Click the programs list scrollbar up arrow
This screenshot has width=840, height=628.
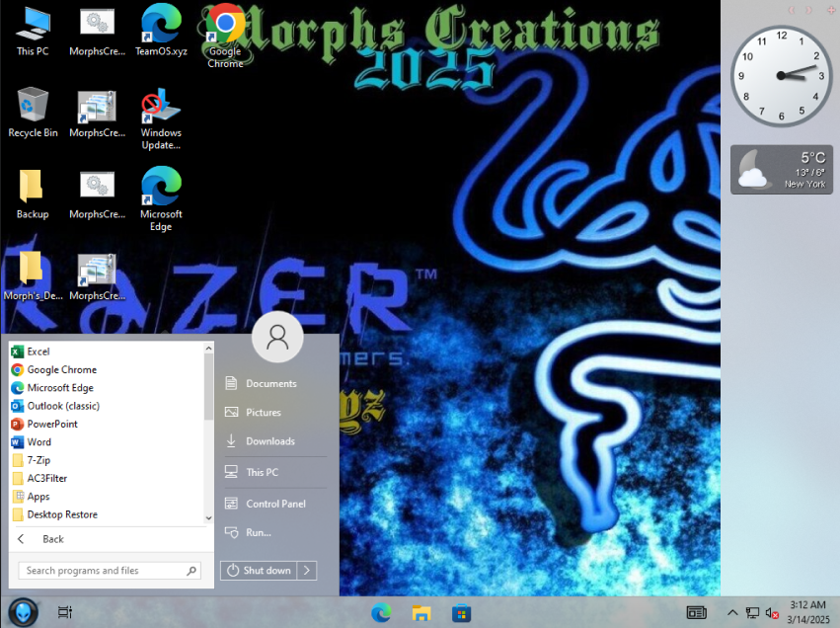tap(209, 349)
